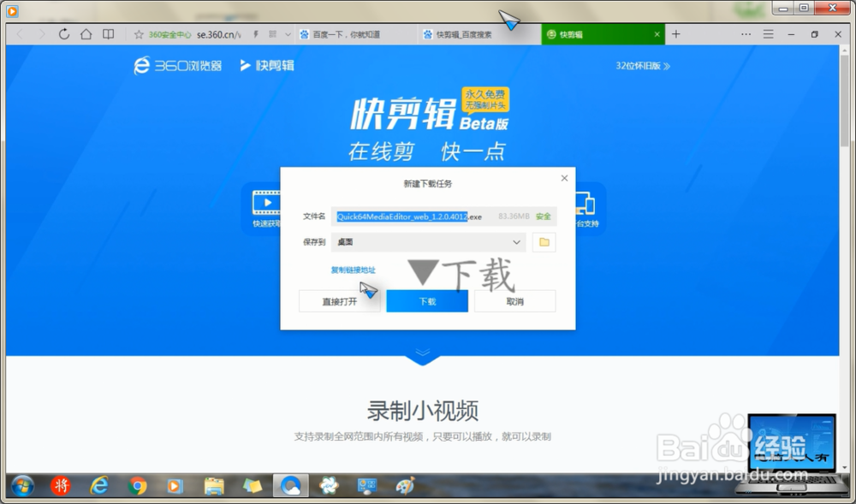The width and height of the screenshot is (856, 504).
Task: Go to the browser home page icon
Action: pos(86,34)
